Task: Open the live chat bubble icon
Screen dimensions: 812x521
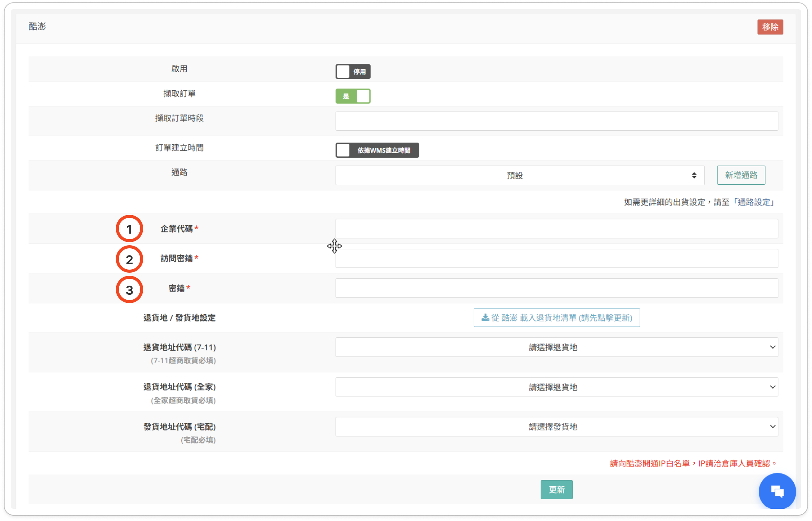Action: point(777,491)
